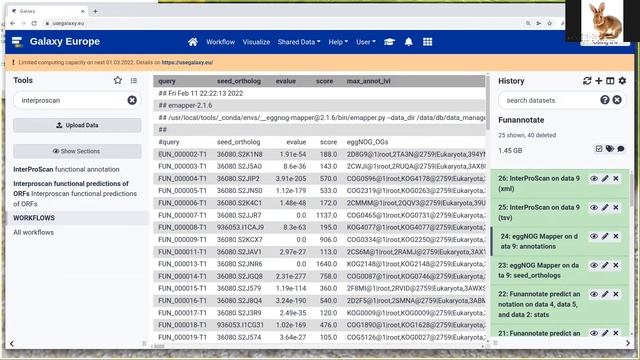Click the dataset table vertical scrollbar

pyautogui.click(x=488, y=102)
